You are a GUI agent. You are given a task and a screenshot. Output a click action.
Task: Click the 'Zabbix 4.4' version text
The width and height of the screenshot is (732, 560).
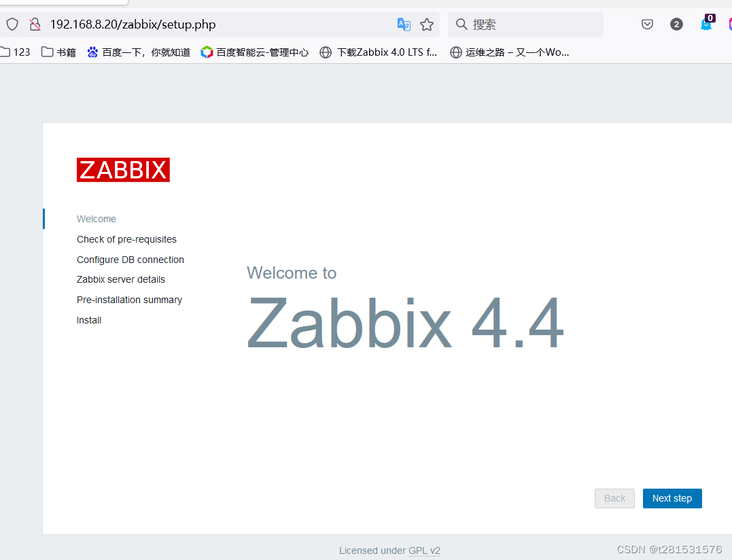click(x=406, y=322)
